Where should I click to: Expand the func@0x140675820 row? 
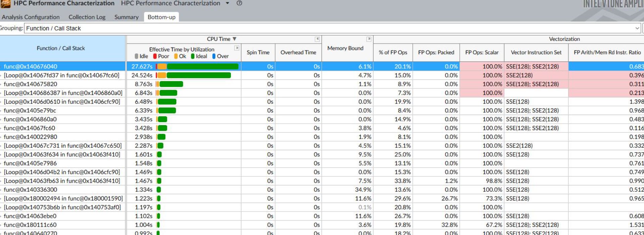coord(1,84)
